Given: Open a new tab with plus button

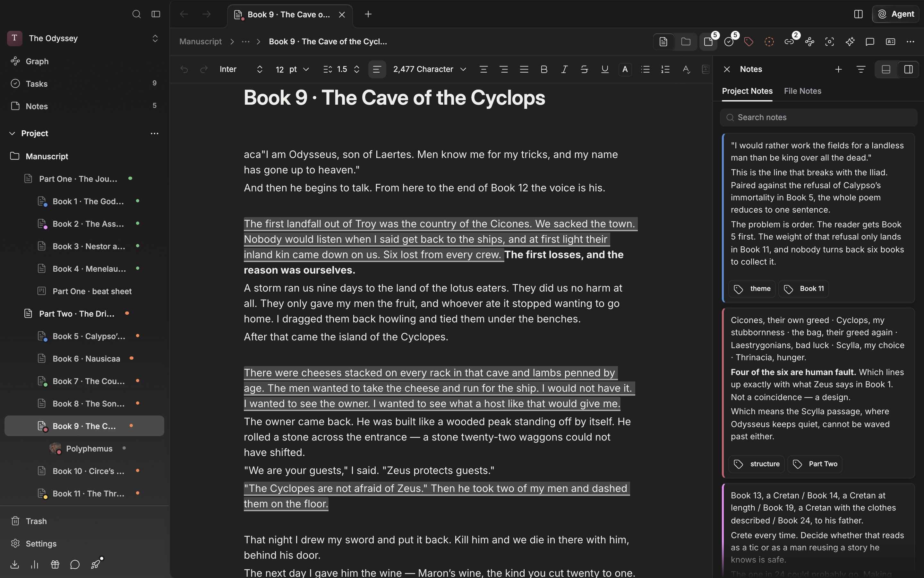Looking at the screenshot, I should pos(368,14).
